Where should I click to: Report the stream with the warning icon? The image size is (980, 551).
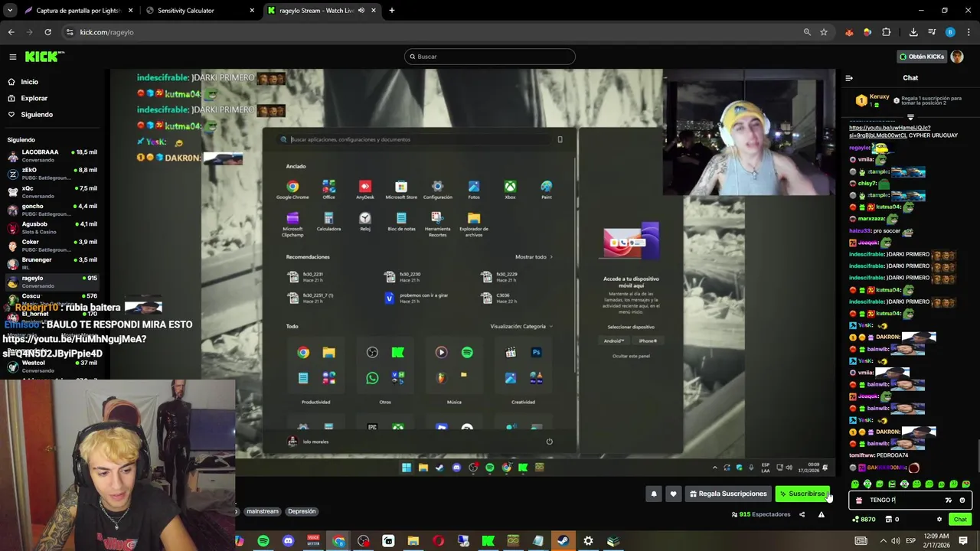821,514
